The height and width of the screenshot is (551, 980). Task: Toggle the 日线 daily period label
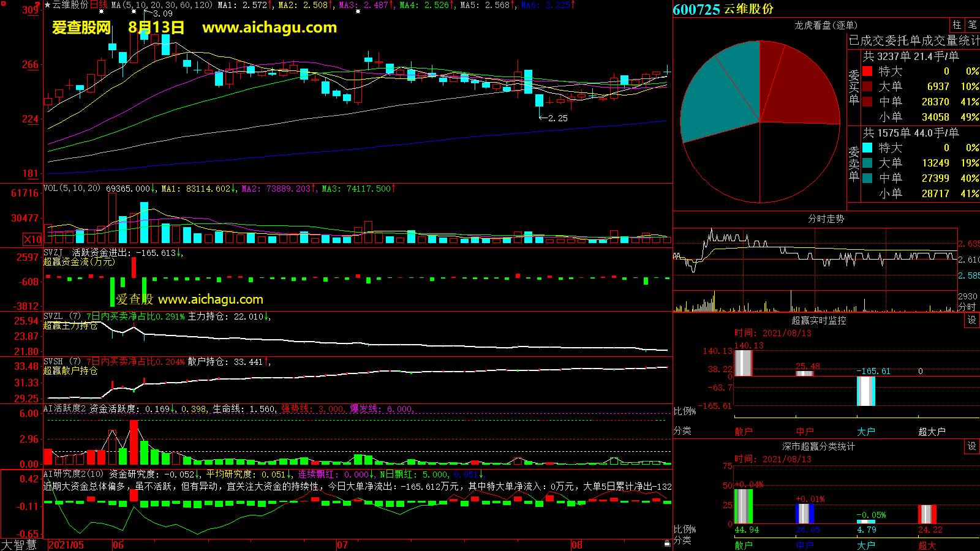(99, 5)
